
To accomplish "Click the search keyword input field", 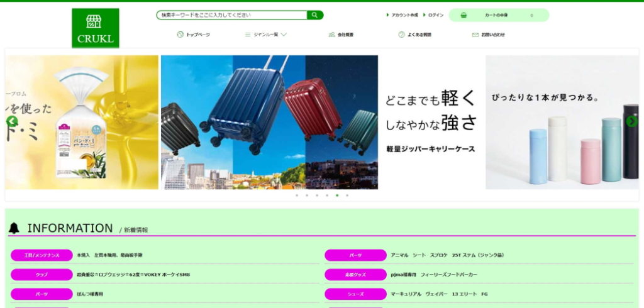I will click(231, 15).
